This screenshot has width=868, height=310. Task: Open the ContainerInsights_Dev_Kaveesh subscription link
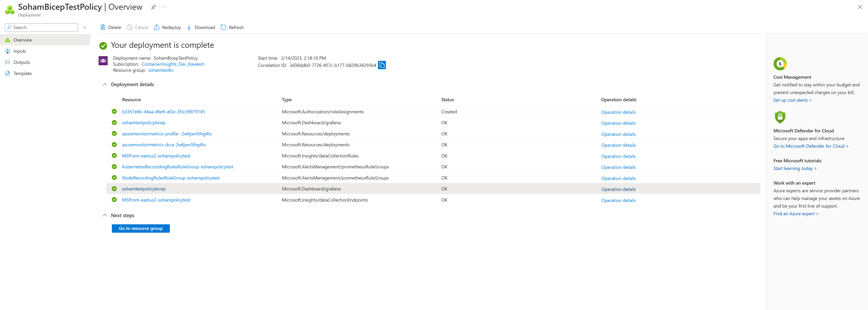(173, 64)
